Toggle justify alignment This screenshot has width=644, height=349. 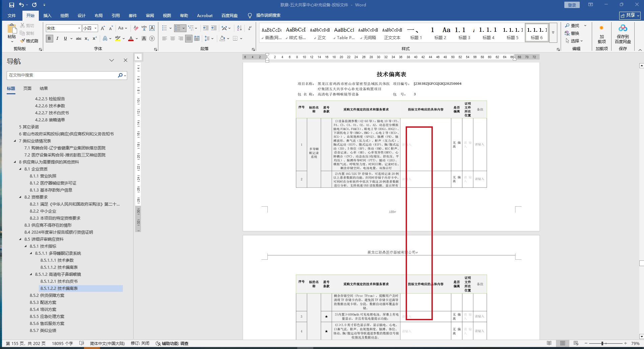pyautogui.click(x=189, y=38)
